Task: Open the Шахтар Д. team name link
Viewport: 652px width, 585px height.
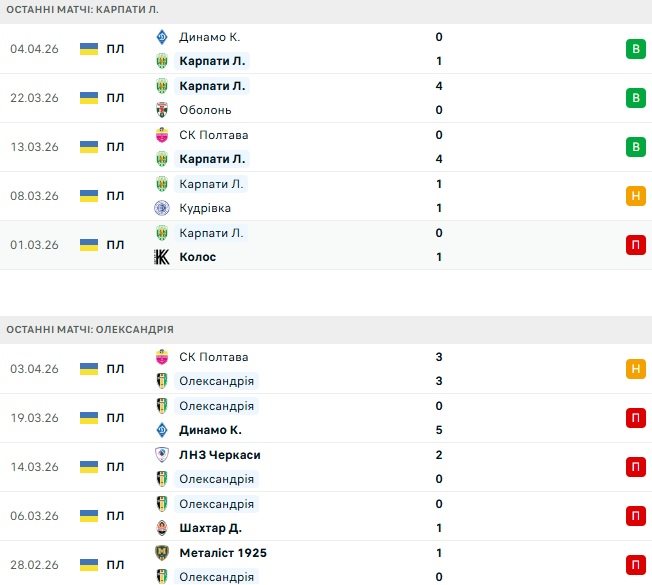Action: click(210, 528)
